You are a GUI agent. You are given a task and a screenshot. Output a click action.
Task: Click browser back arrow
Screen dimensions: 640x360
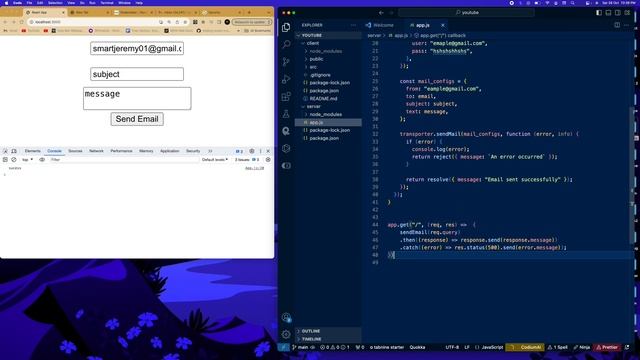(x=5, y=22)
